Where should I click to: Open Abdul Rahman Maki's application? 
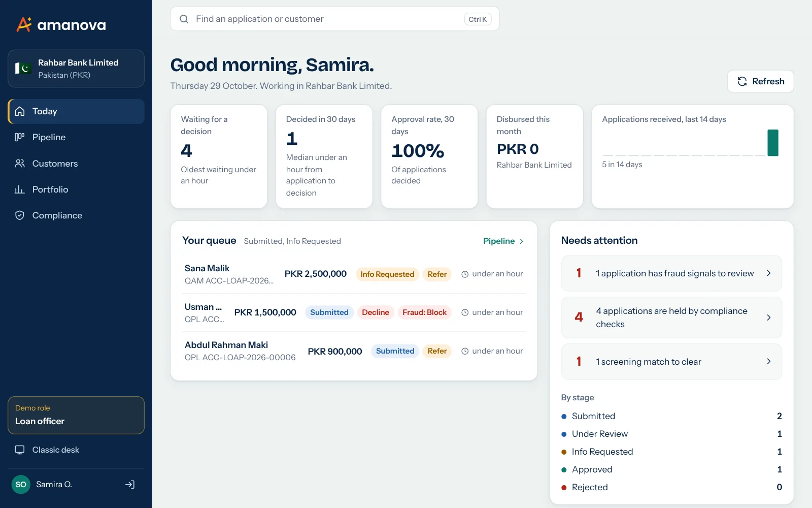(354, 351)
